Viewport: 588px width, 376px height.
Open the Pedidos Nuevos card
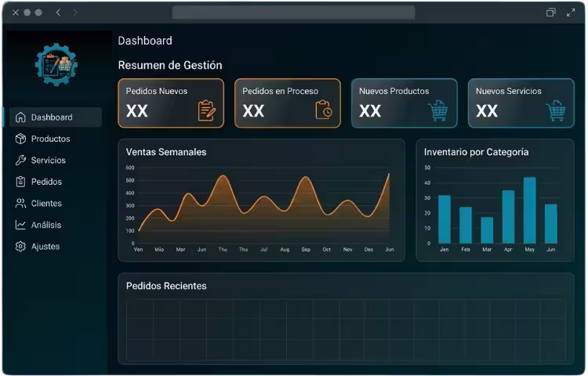(x=171, y=103)
